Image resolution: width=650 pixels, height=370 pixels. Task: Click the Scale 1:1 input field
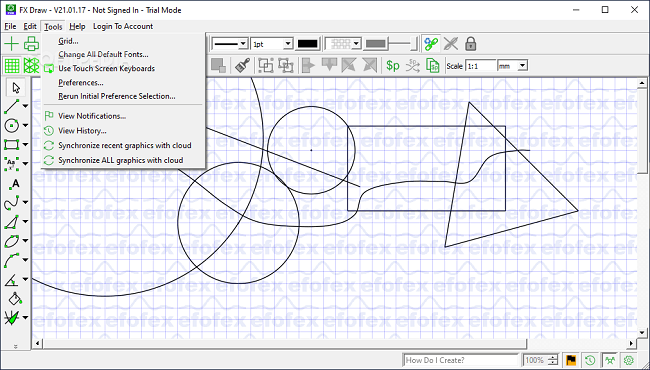coord(480,66)
